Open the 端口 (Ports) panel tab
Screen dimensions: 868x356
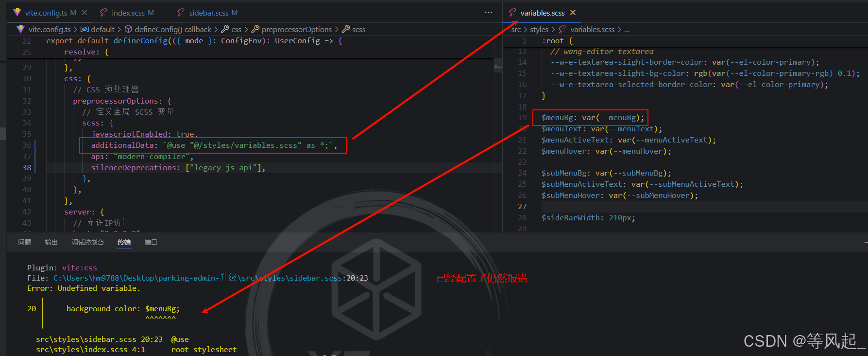(x=151, y=242)
